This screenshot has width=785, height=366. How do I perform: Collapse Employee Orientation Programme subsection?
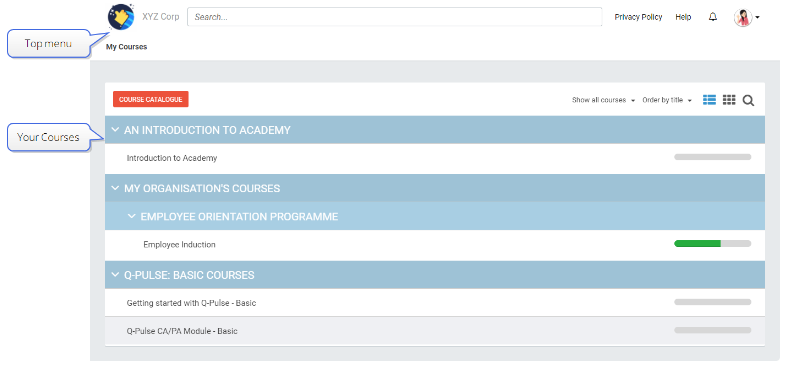click(x=132, y=216)
